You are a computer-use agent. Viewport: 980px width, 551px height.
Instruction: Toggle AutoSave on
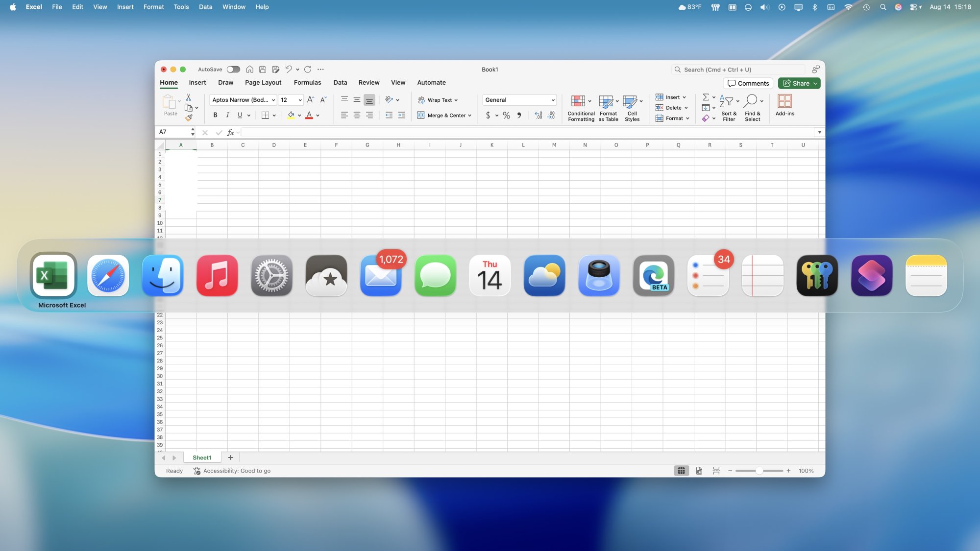tap(233, 69)
